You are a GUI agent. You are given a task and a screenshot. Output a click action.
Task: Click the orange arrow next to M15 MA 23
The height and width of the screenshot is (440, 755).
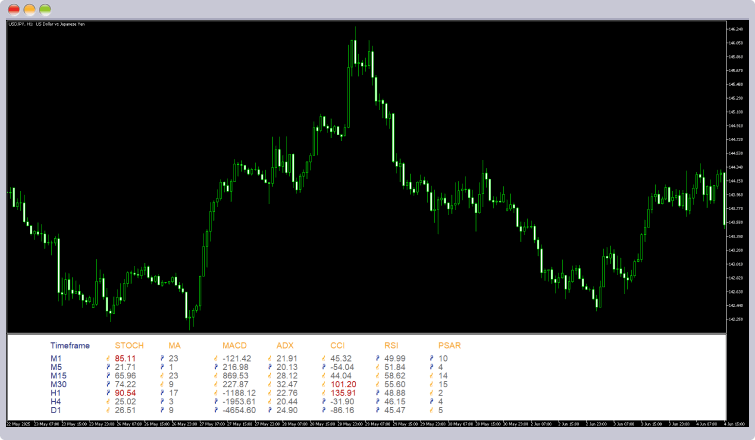pos(162,376)
